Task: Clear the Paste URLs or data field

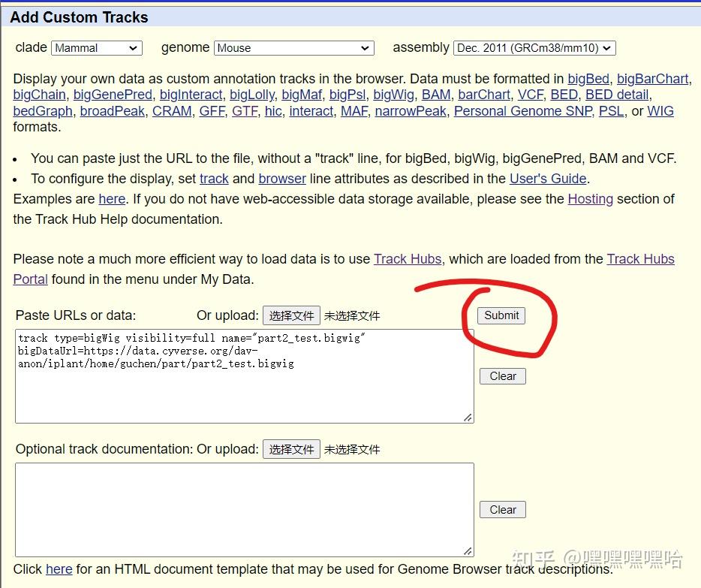Action: pos(502,375)
